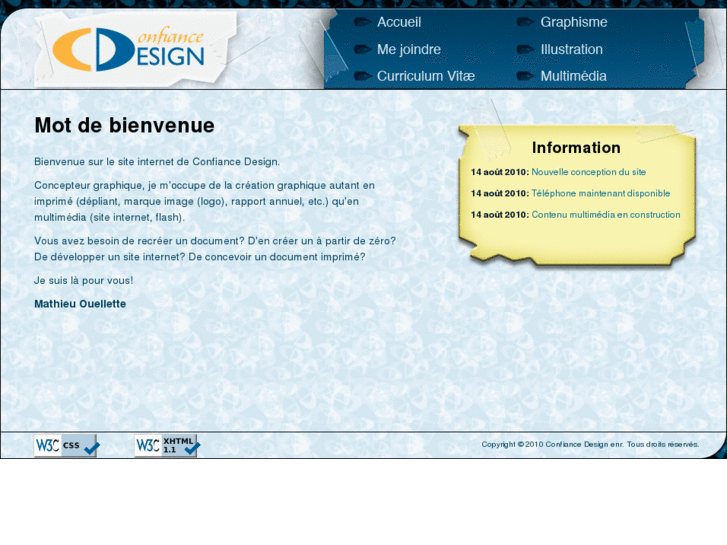Open the Me joindre page

click(409, 50)
